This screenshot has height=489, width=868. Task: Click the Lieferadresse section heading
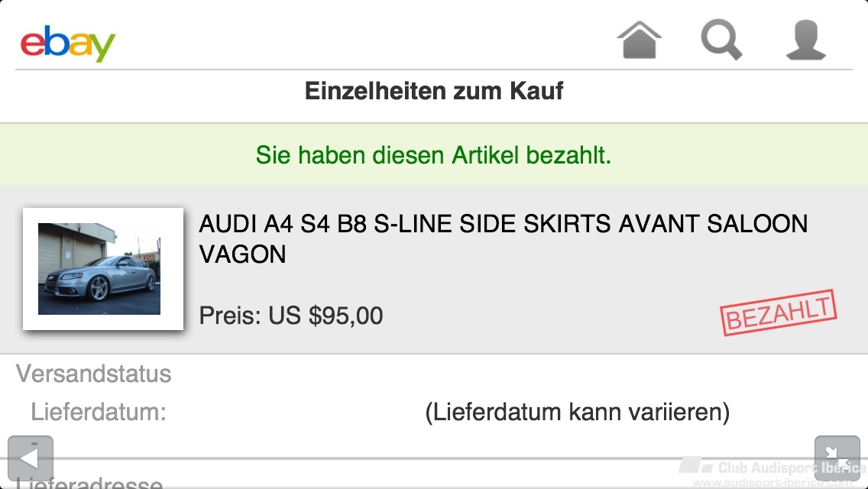[89, 482]
